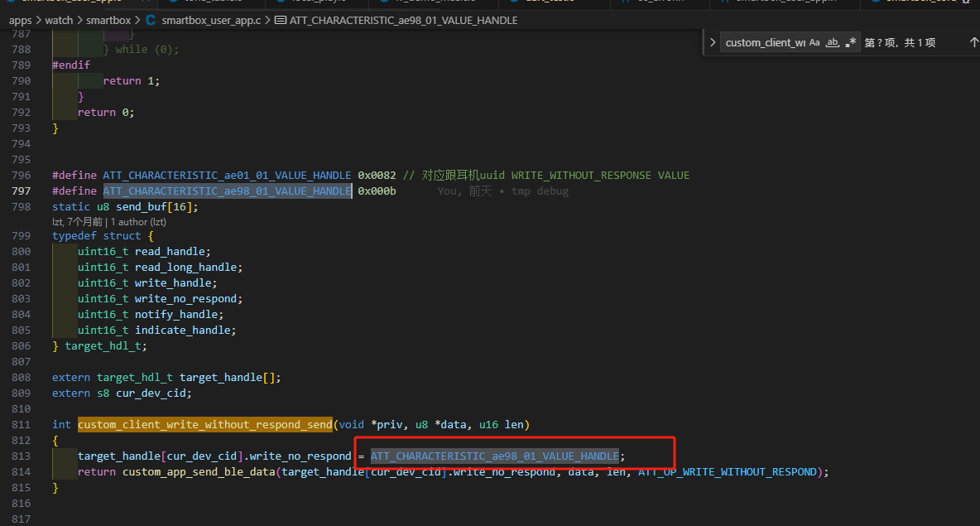Click 'custom_app_send_ble_data' call on line 814
980x526 pixels.
coord(199,471)
